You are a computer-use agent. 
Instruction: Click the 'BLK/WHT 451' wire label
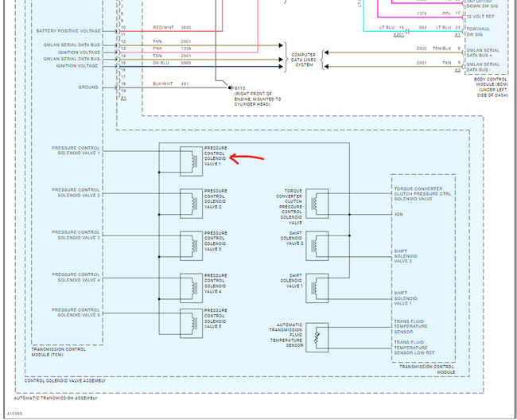(x=170, y=84)
